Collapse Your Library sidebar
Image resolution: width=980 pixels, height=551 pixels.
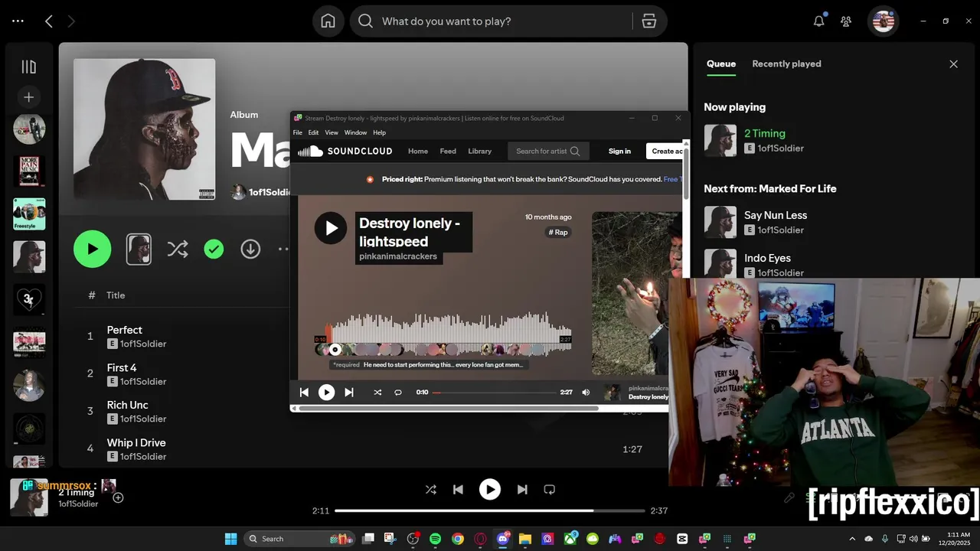pyautogui.click(x=28, y=67)
